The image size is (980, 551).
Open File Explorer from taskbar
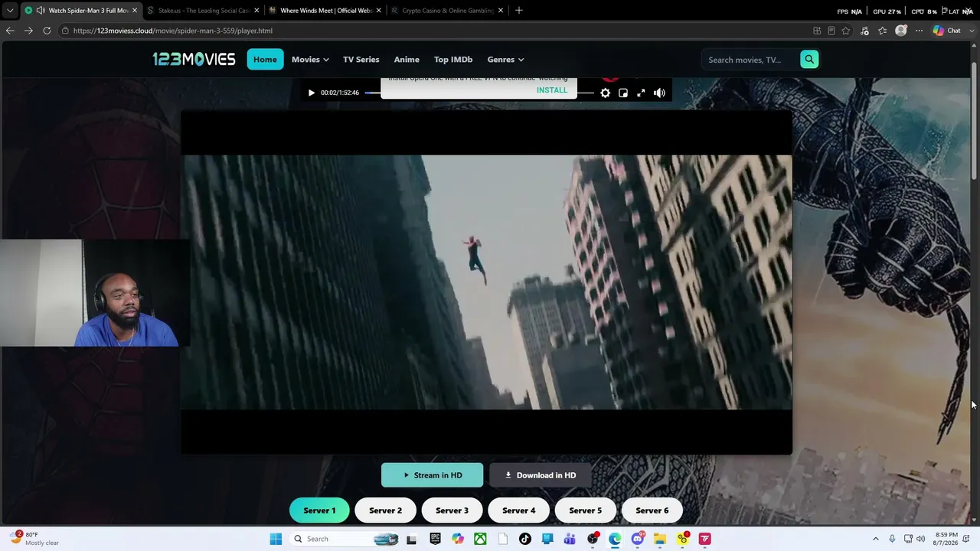pos(660,539)
